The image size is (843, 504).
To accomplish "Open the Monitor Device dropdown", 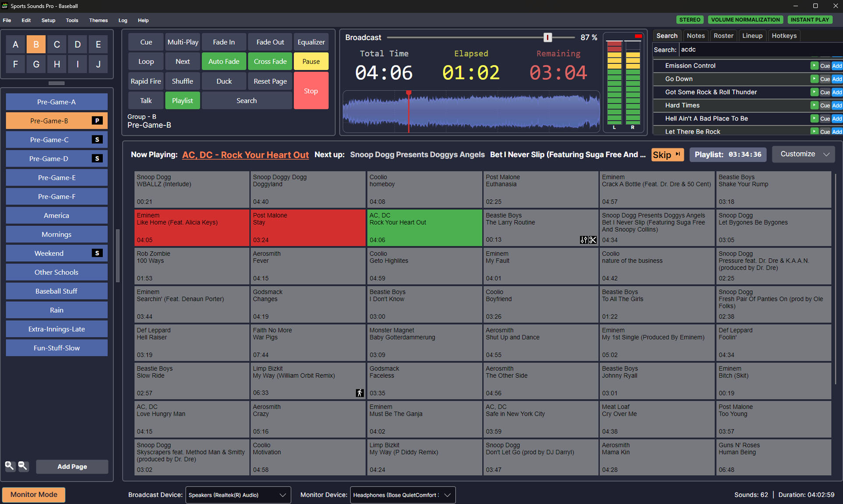I will tap(402, 495).
